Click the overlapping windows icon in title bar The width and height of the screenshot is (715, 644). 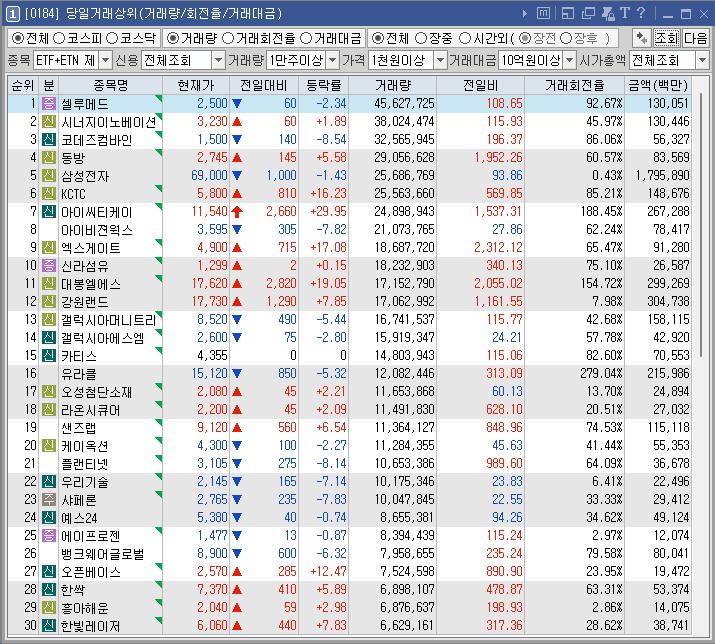(588, 14)
